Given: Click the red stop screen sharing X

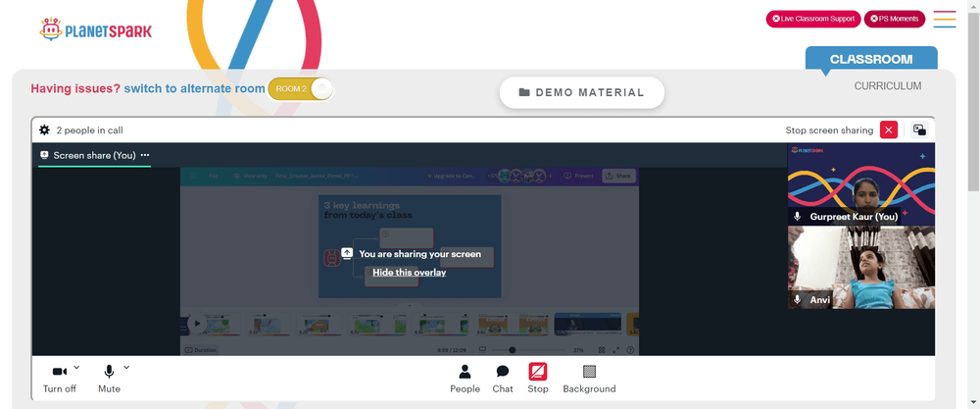Looking at the screenshot, I should click(889, 130).
